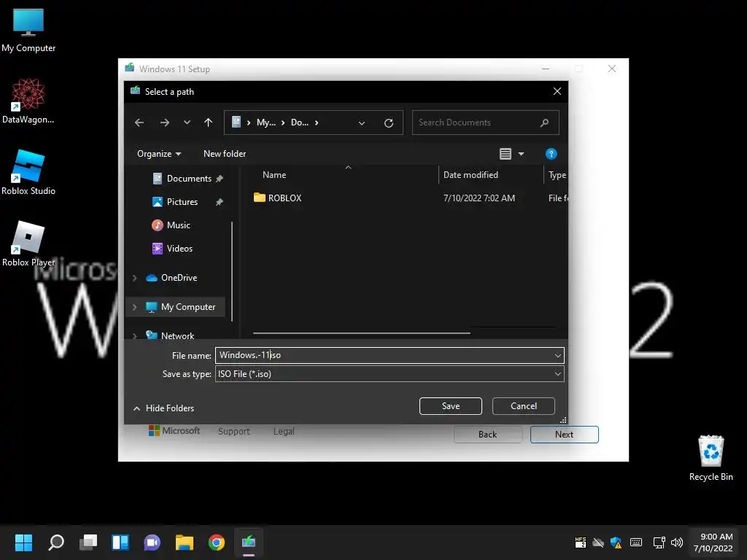Open Roblox Studio desktop shortcut
Image resolution: width=747 pixels, height=560 pixels.
[x=28, y=172]
